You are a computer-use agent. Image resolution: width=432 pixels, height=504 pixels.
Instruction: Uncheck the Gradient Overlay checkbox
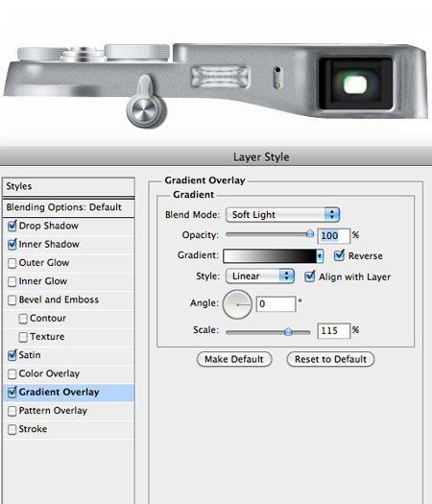(x=12, y=392)
